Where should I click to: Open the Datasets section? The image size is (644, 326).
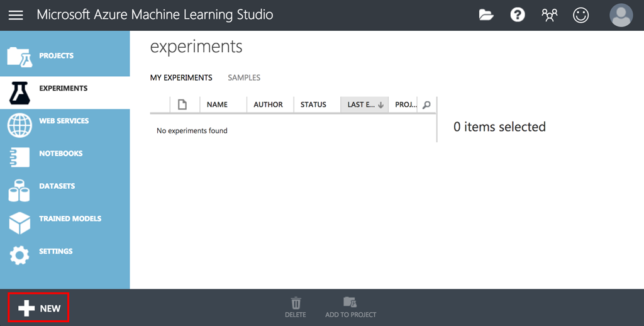pos(65,190)
